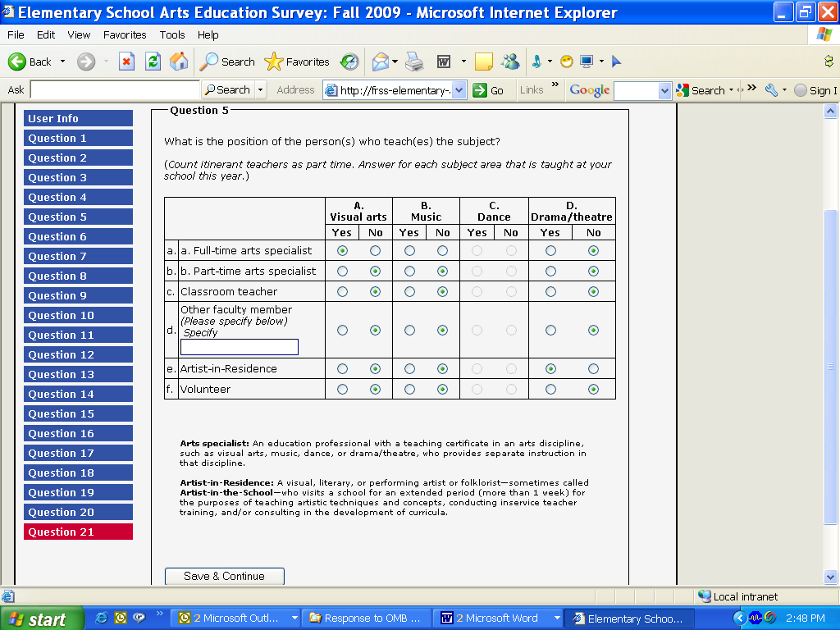Expand the Address bar dropdown arrow
Image resolution: width=840 pixels, height=630 pixels.
(459, 90)
